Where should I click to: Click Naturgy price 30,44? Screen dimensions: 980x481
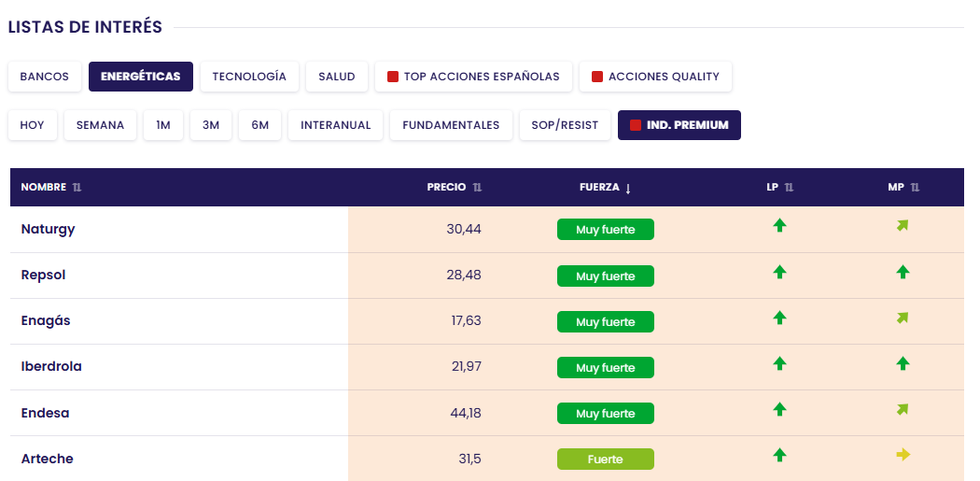point(464,229)
